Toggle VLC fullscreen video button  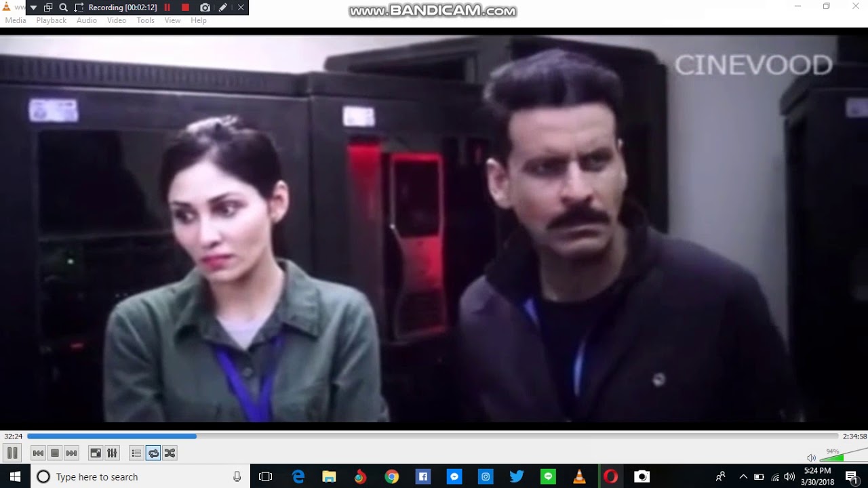point(96,453)
